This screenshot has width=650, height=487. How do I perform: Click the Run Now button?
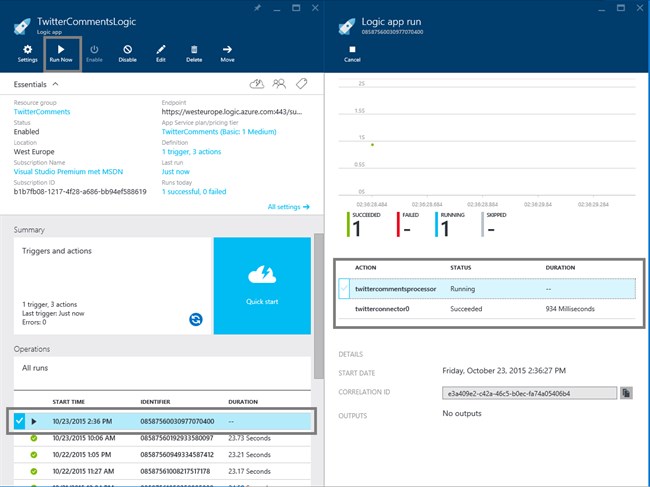pyautogui.click(x=61, y=54)
